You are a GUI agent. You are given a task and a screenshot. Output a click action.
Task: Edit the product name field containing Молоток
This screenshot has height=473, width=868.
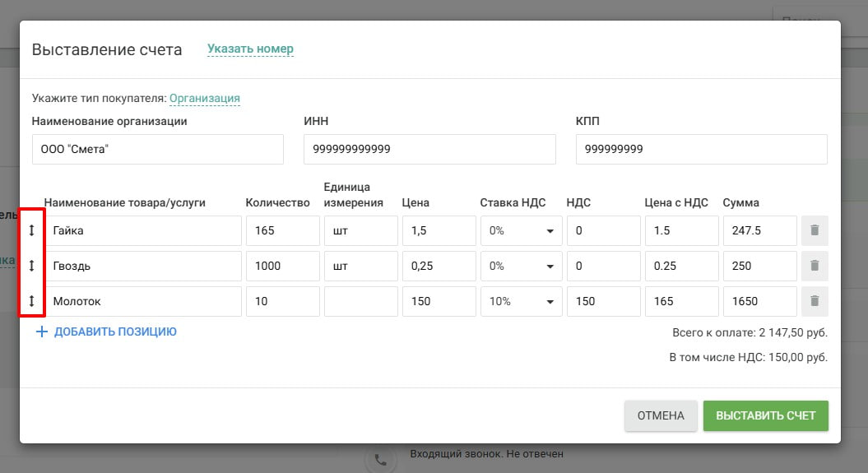(x=143, y=302)
